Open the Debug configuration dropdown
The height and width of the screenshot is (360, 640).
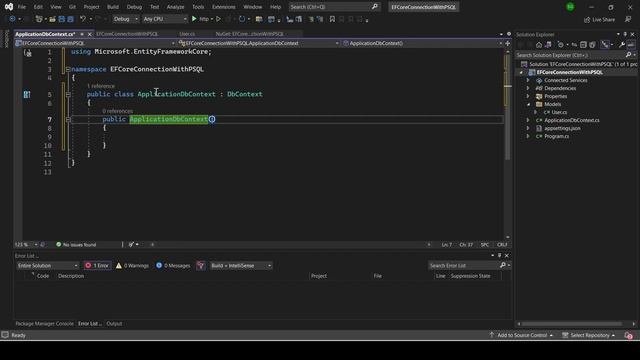click(x=125, y=19)
